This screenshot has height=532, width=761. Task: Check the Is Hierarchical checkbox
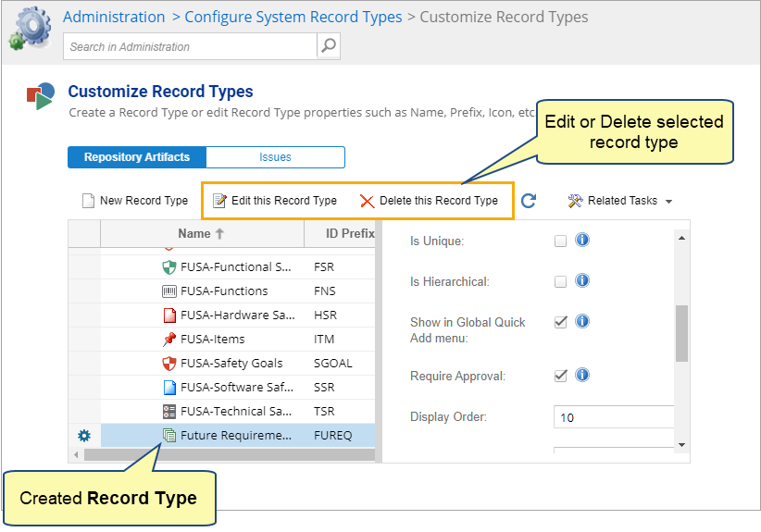560,281
